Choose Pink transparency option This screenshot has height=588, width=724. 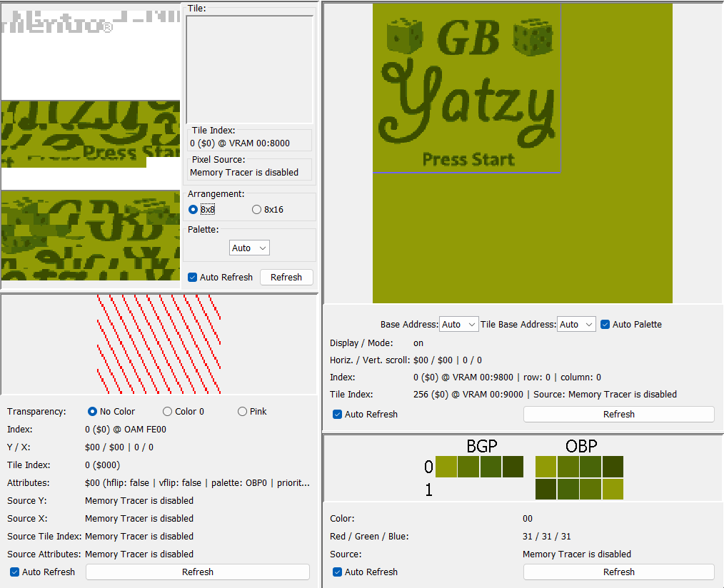point(242,411)
